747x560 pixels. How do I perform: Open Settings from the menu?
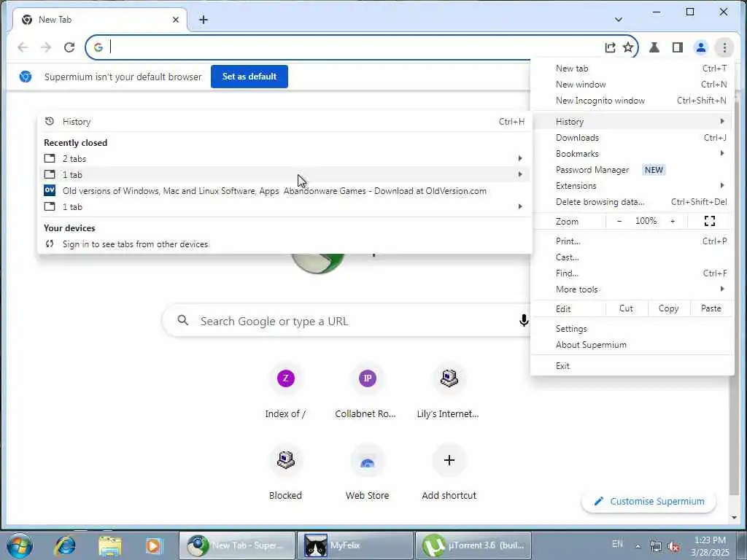coord(632,329)
